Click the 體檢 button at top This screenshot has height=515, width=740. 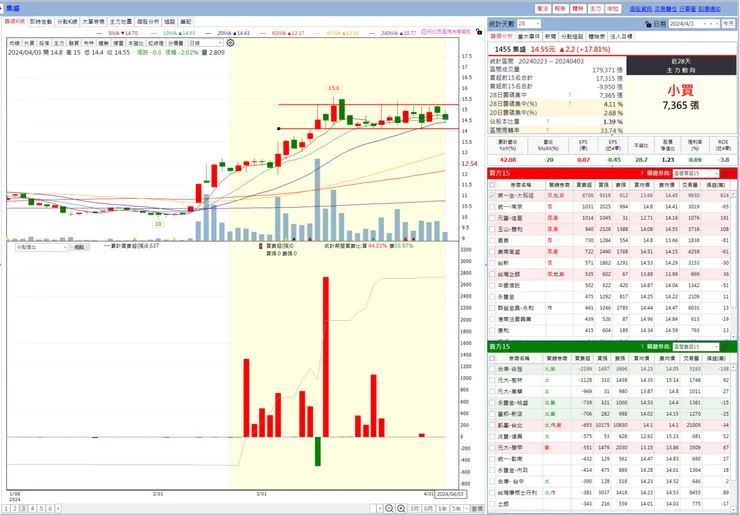(x=577, y=8)
